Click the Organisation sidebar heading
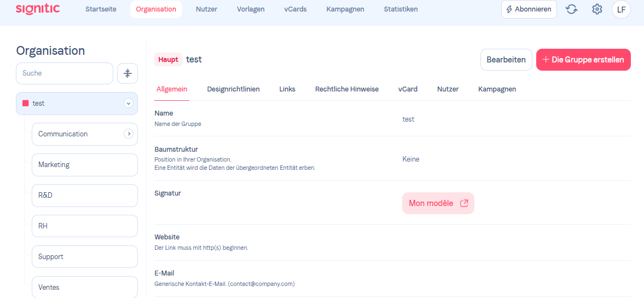This screenshot has height=298, width=644. tap(50, 50)
